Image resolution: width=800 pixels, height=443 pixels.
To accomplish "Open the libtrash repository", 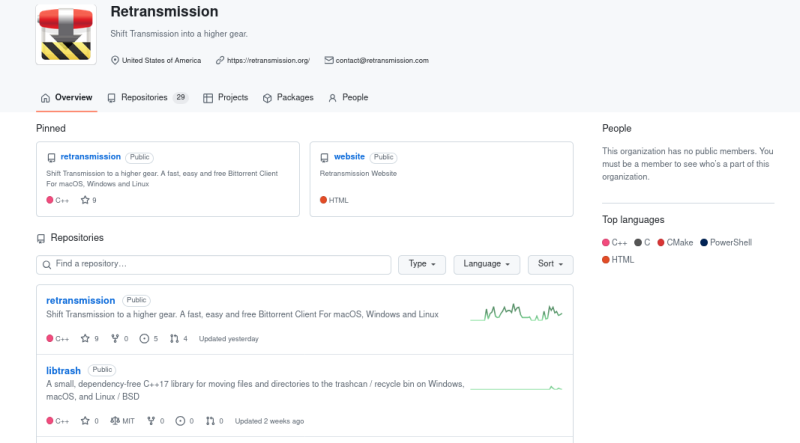I will (x=63, y=371).
